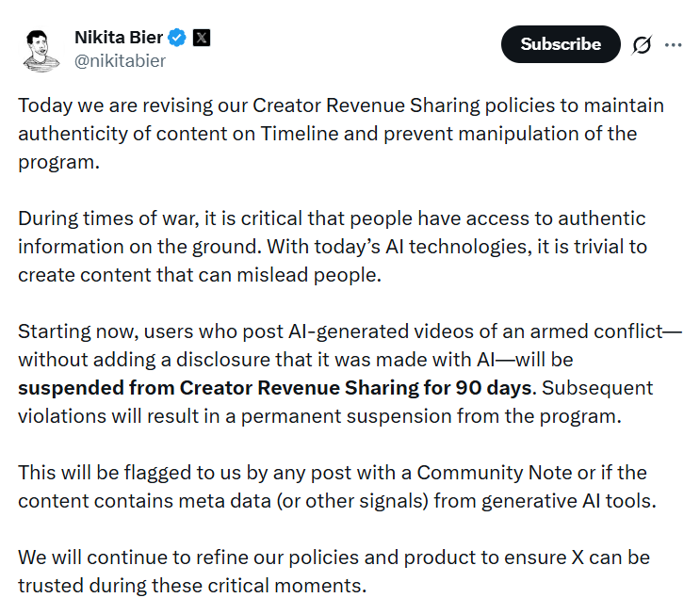The height and width of the screenshot is (614, 700).
Task: Open the @nikitabier handle link
Action: point(120,60)
